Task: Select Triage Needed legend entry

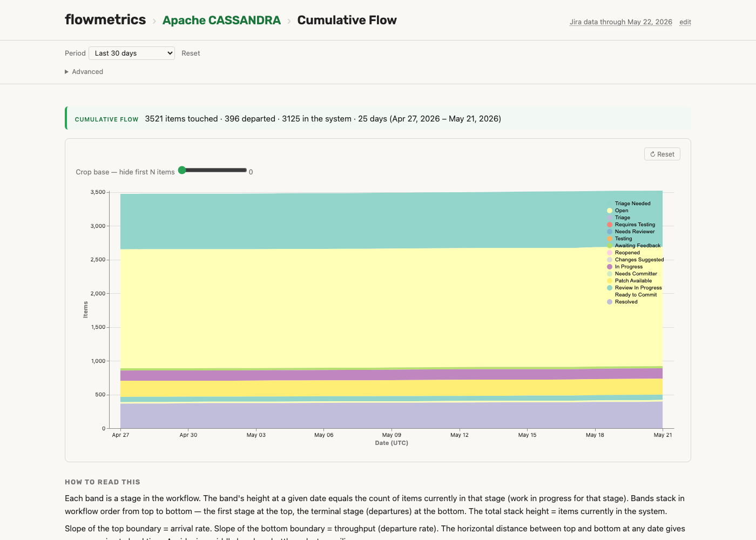Action: pyautogui.click(x=632, y=204)
